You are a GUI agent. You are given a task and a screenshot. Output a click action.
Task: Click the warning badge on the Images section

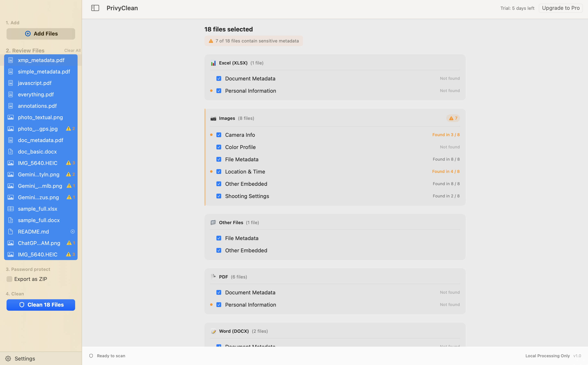click(x=453, y=118)
